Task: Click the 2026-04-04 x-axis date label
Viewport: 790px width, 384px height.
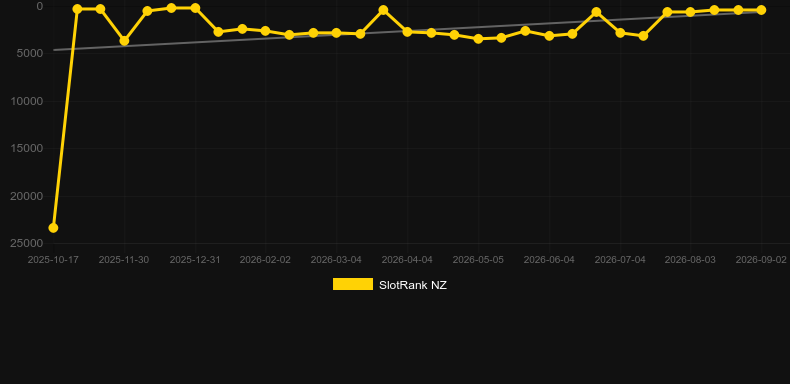Action: [407, 260]
